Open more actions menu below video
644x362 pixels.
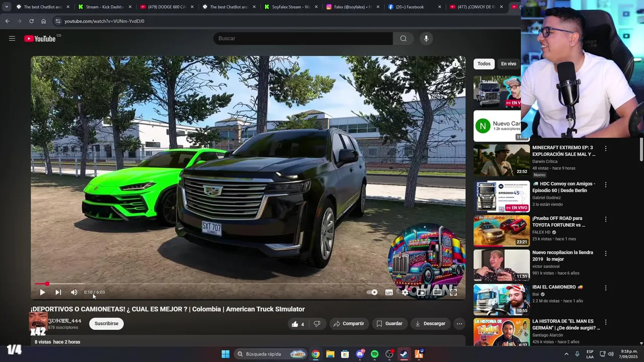459,324
